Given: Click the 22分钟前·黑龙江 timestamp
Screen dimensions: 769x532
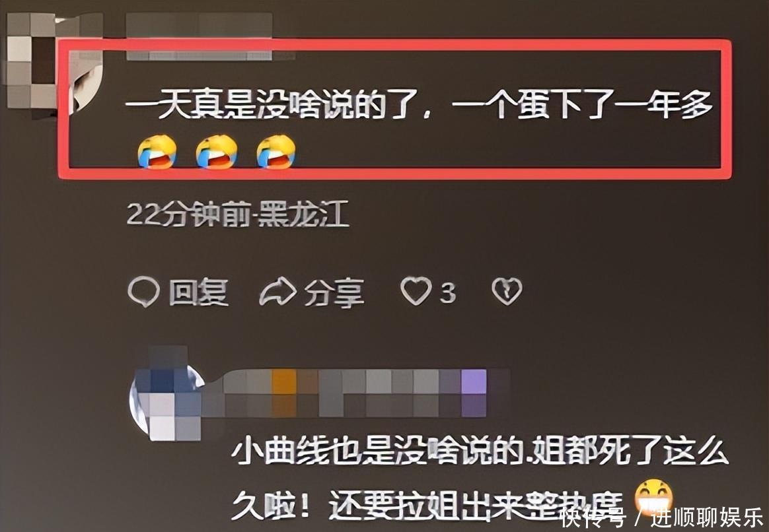Looking at the screenshot, I should point(238,214).
